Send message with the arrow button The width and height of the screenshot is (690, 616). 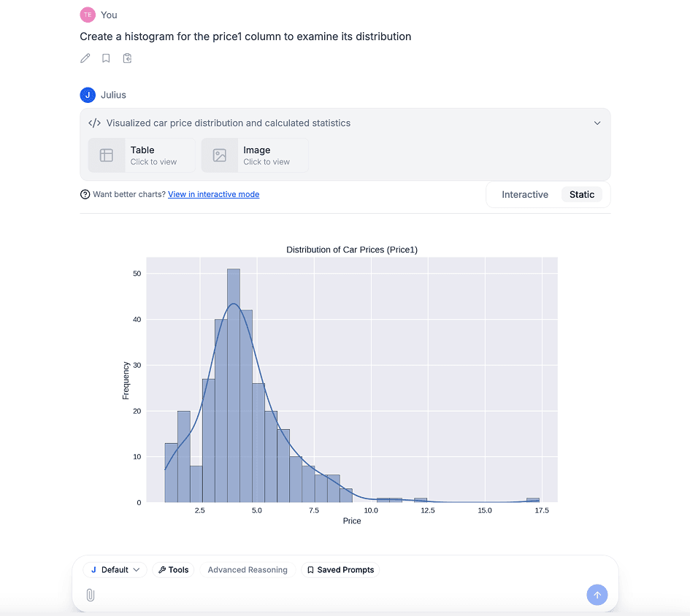click(x=597, y=595)
